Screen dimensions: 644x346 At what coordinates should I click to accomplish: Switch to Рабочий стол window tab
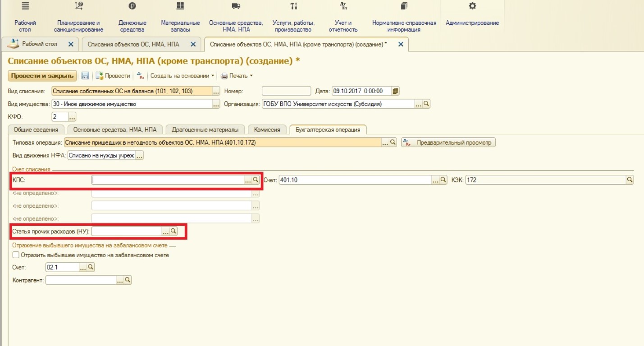tap(40, 44)
